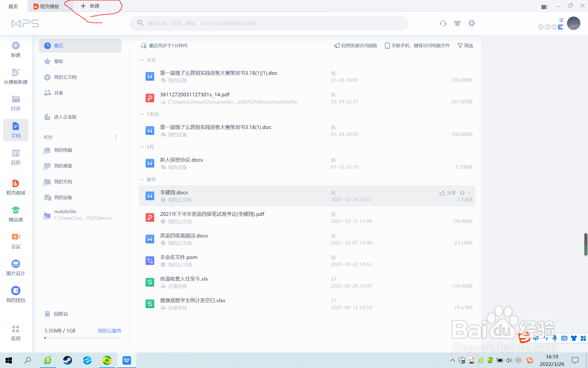Click the cloud storage usage bar
This screenshot has height=368, width=588.
83,338
